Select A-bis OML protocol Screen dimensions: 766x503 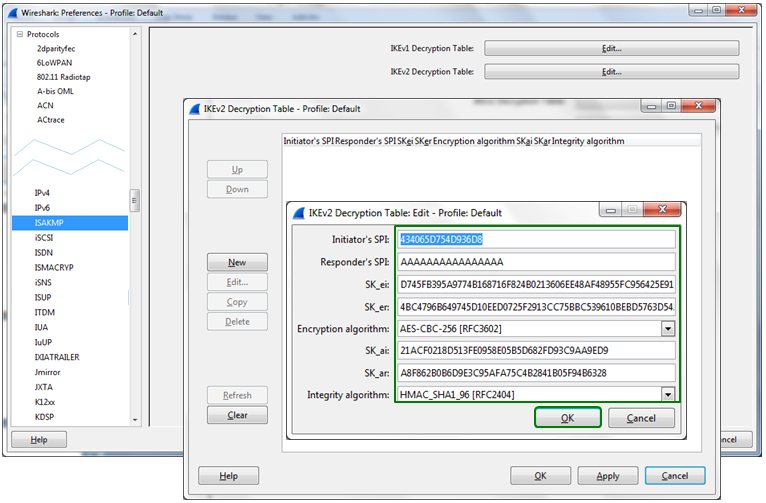point(55,91)
